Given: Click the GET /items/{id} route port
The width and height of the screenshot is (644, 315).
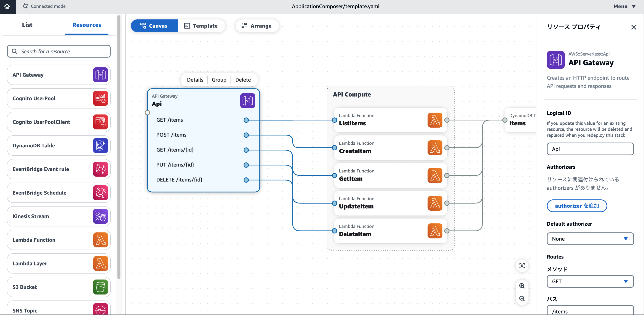Looking at the screenshot, I should coord(246,150).
